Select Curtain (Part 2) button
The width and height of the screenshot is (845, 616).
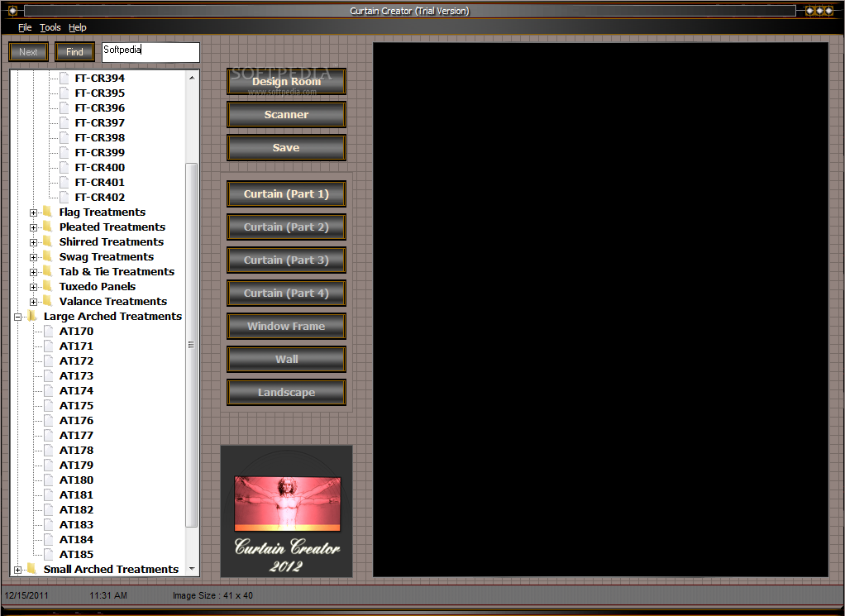coord(286,227)
